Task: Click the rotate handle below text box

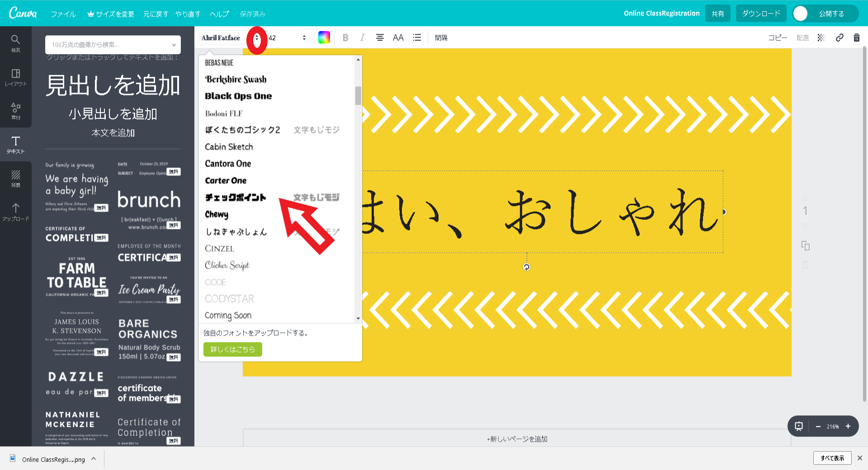Action: [526, 267]
